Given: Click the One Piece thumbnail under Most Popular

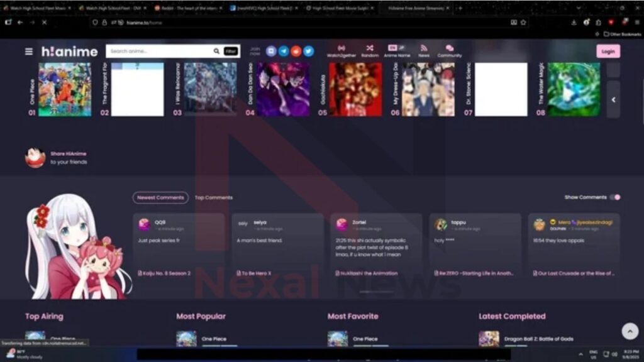Looking at the screenshot, I should 187,339.
